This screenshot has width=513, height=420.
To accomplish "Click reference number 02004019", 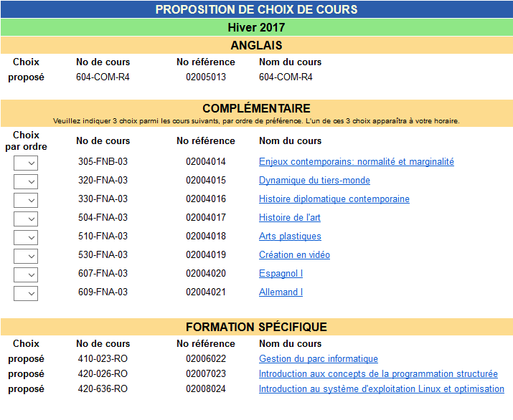I will (x=206, y=255).
